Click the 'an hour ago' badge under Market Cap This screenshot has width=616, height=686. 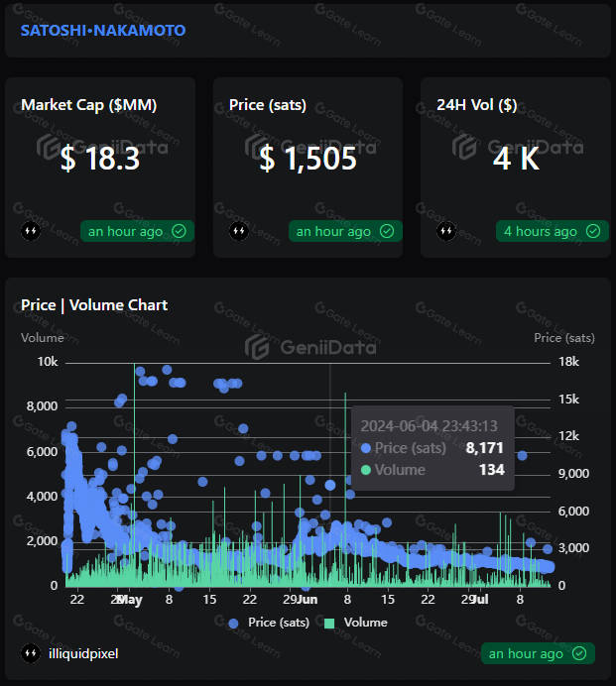137,231
